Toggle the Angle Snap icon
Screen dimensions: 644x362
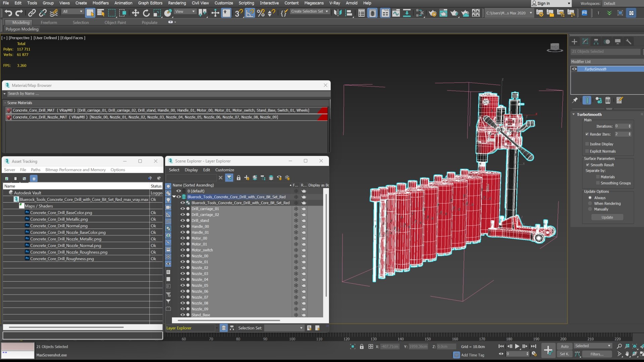(250, 13)
